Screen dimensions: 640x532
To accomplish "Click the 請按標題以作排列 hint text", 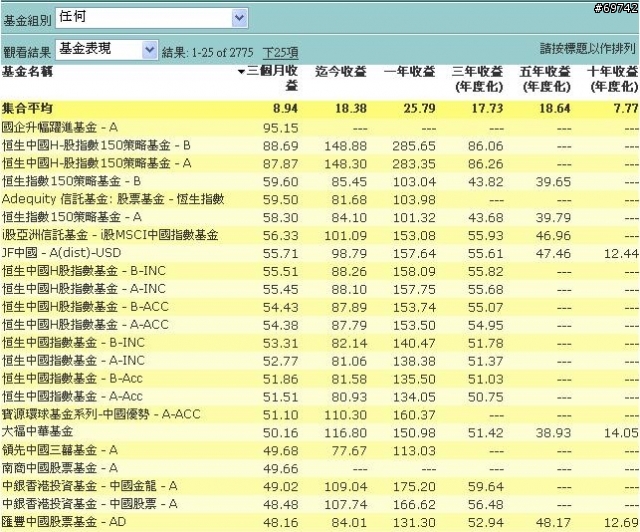I will [x=588, y=49].
